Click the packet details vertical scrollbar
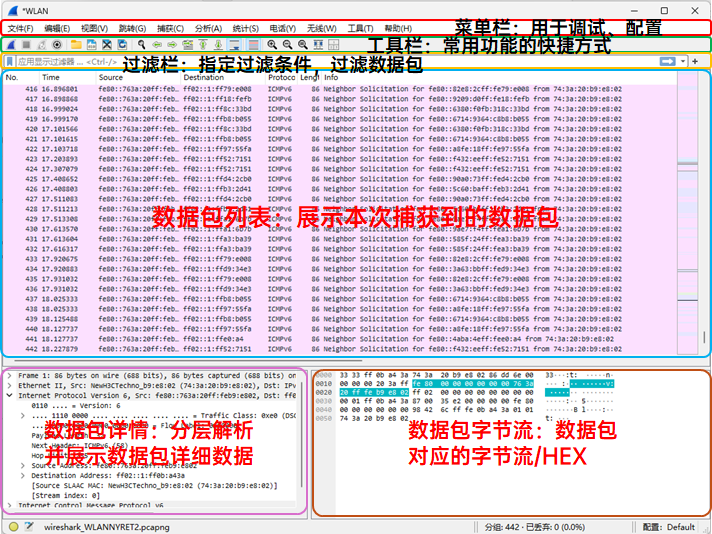 302,436
